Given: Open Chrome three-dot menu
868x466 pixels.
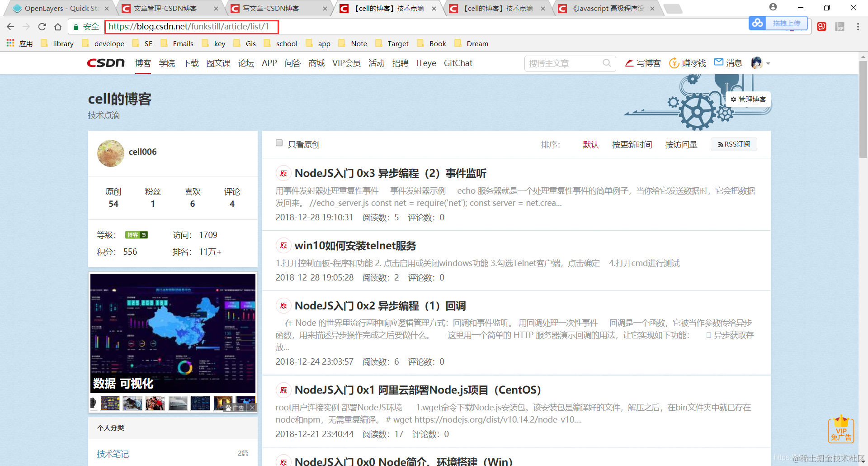Looking at the screenshot, I should pyautogui.click(x=858, y=27).
